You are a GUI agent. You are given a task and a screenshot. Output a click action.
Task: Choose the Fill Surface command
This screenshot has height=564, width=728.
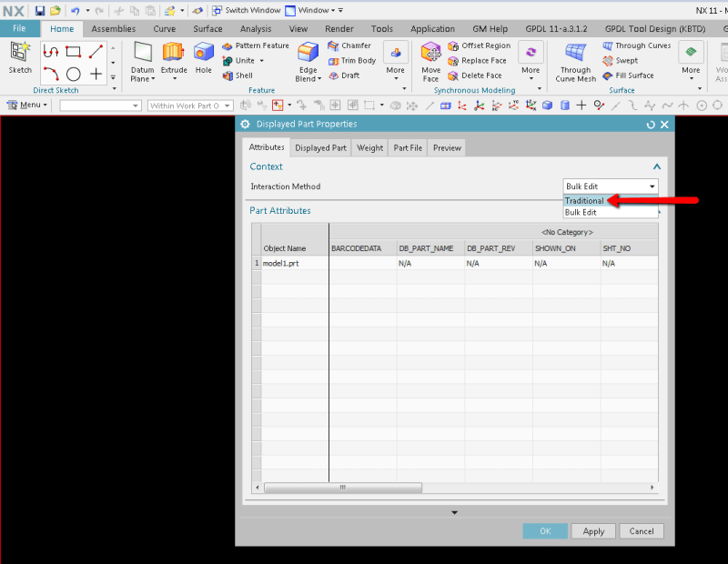[628, 76]
